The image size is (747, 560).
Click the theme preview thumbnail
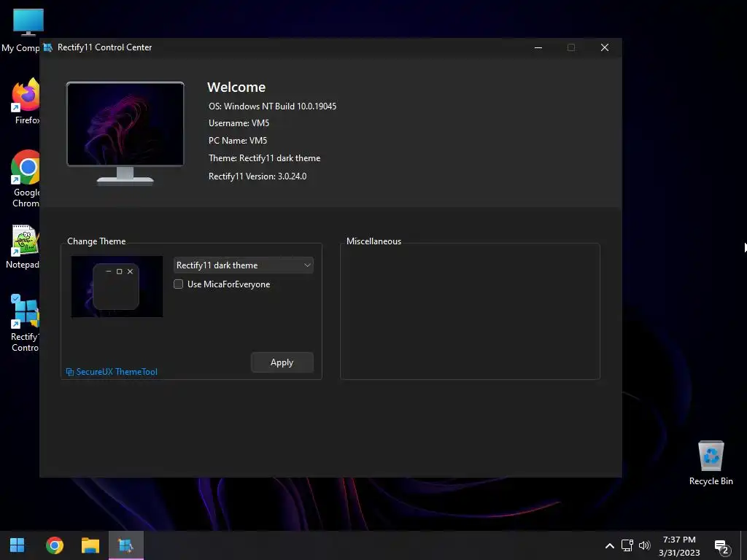pos(117,287)
